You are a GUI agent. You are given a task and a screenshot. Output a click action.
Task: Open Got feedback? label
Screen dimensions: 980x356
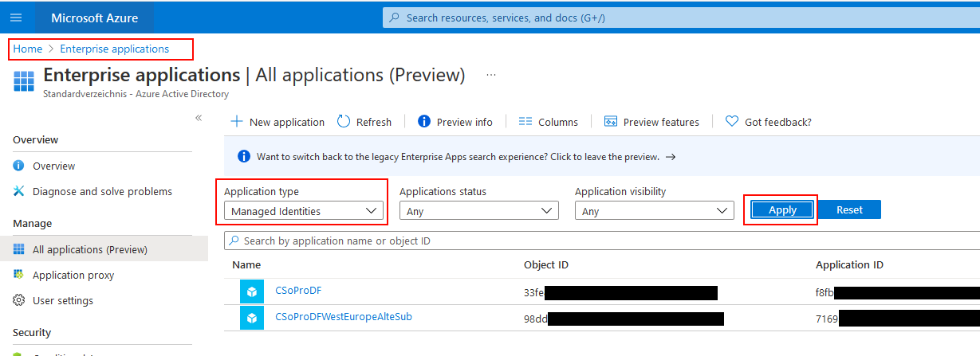coord(778,122)
